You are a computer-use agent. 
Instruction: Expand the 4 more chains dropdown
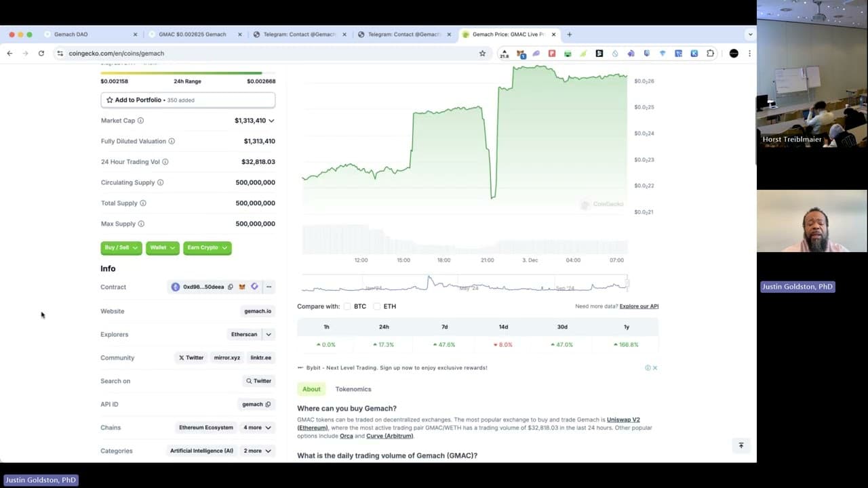(x=257, y=428)
